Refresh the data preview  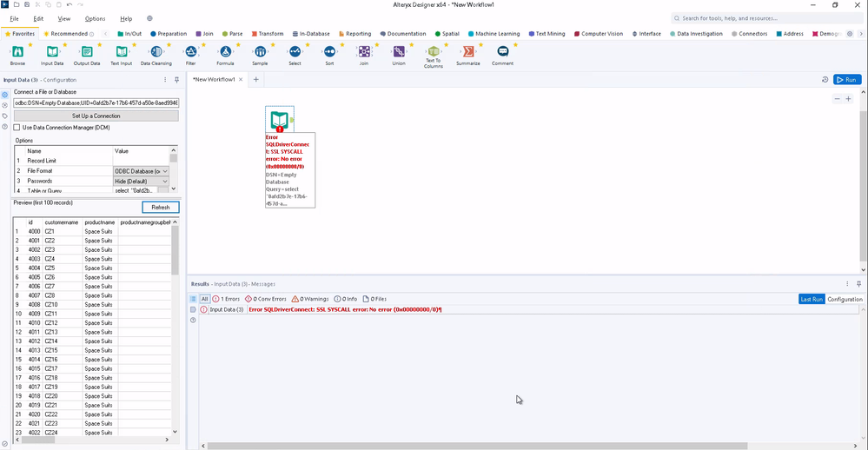coord(161,207)
